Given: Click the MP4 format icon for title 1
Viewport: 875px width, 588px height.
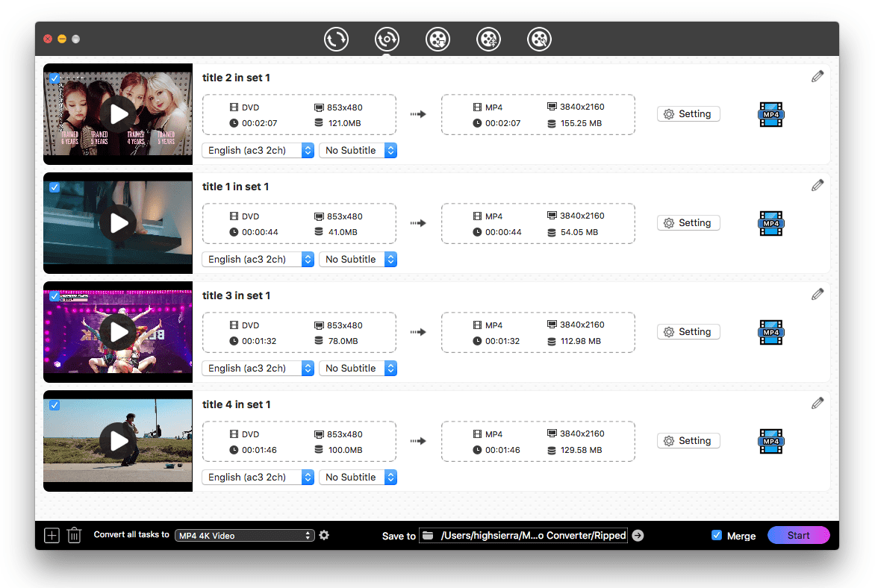Looking at the screenshot, I should [770, 223].
